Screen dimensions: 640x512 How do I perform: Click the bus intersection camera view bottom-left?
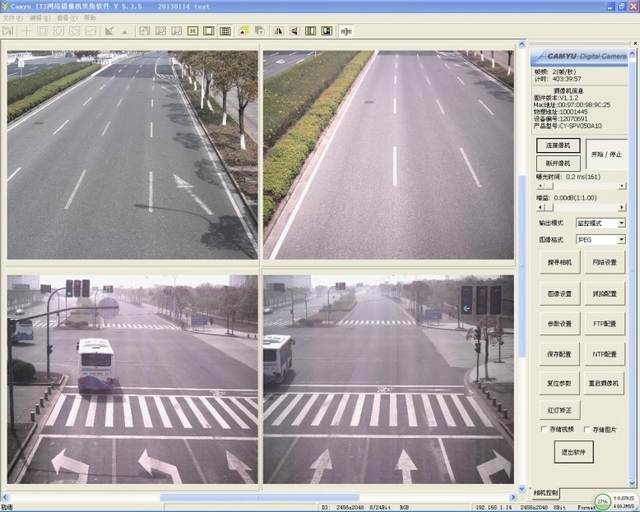(x=132, y=378)
